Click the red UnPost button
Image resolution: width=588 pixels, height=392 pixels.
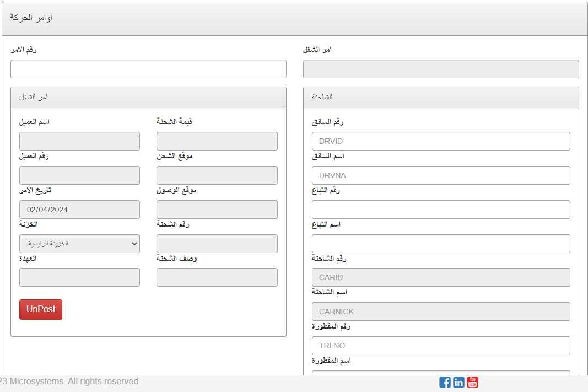[41, 309]
